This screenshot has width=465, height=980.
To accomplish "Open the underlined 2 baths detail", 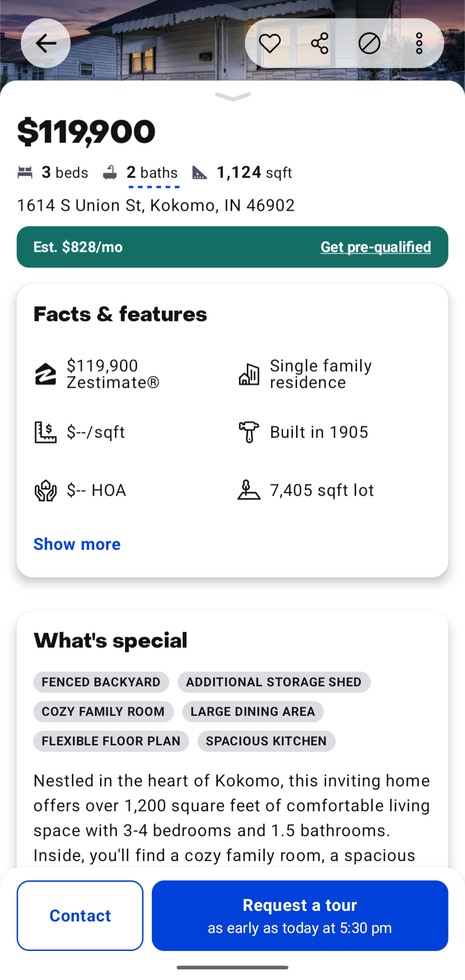I will [153, 173].
